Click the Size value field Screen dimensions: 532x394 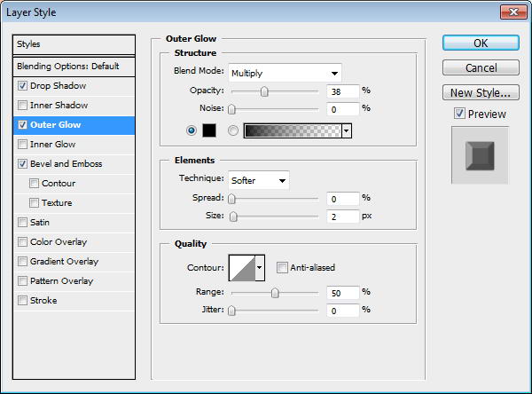tap(342, 217)
